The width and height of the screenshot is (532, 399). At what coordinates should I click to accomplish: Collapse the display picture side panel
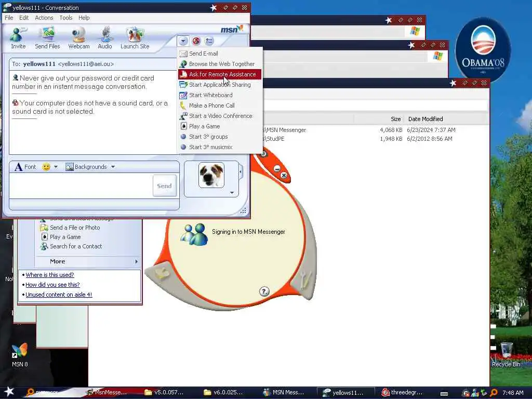241,172
